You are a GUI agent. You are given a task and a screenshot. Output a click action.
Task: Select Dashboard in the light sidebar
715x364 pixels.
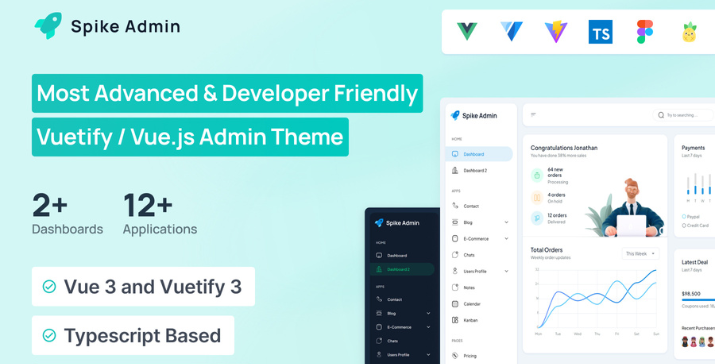(479, 154)
